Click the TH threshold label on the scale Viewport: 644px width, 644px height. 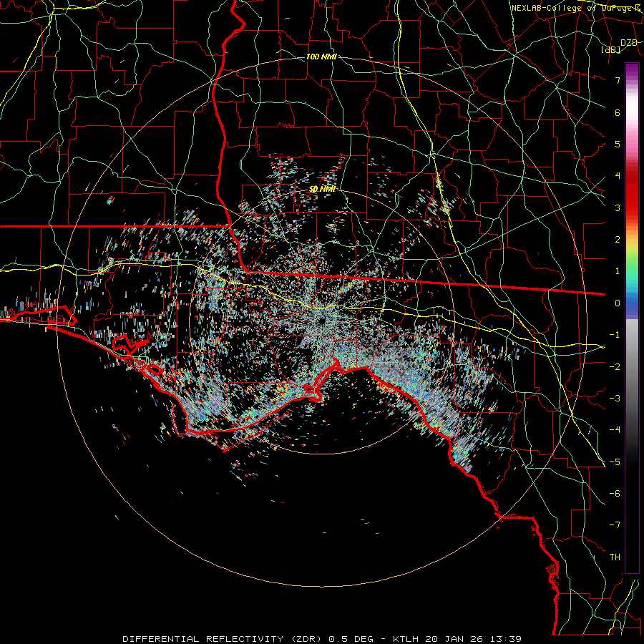click(615, 557)
